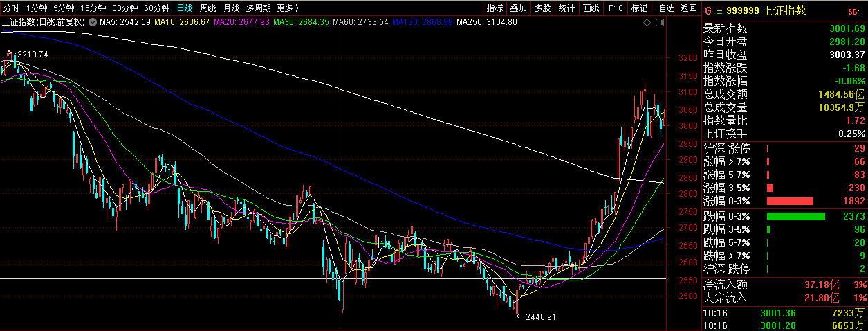Viewport: 868px width, 331px height.
Task: Click the tick row showing 3001.28
Action: coord(784,325)
